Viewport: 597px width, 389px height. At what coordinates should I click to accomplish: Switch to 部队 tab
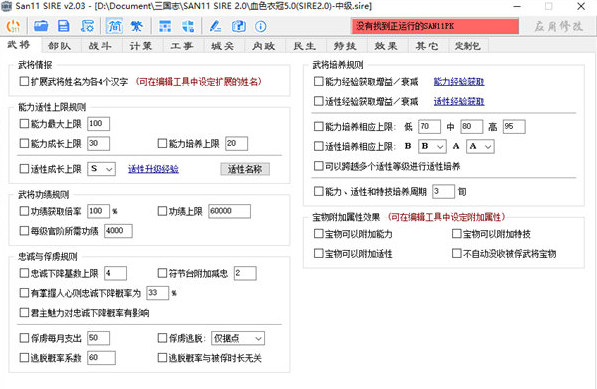pyautogui.click(x=60, y=46)
